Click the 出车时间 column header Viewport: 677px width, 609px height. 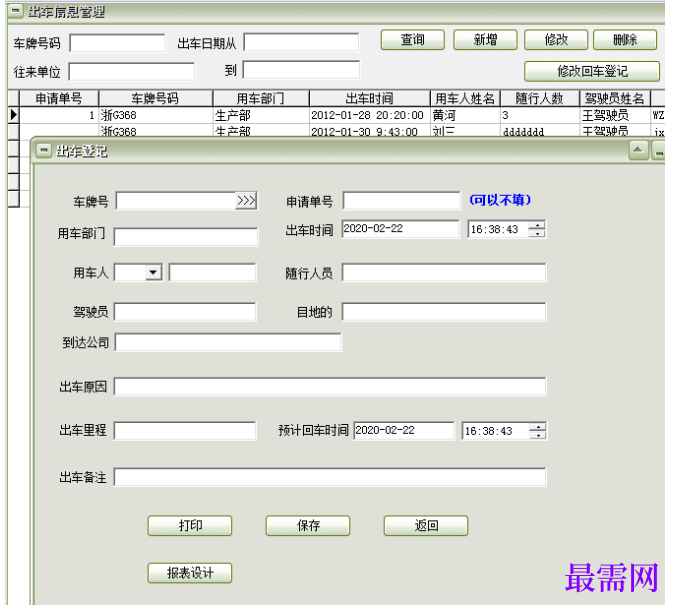tap(370, 98)
